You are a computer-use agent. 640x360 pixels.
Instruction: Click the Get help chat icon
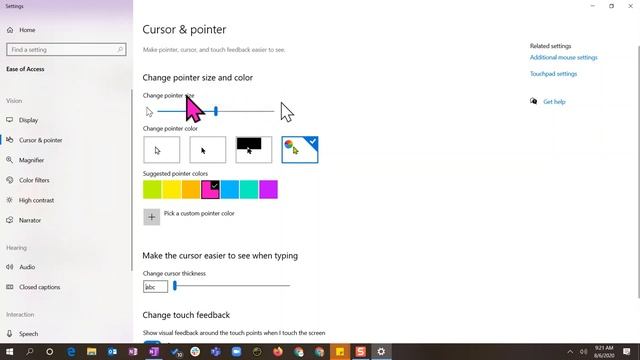coord(533,101)
